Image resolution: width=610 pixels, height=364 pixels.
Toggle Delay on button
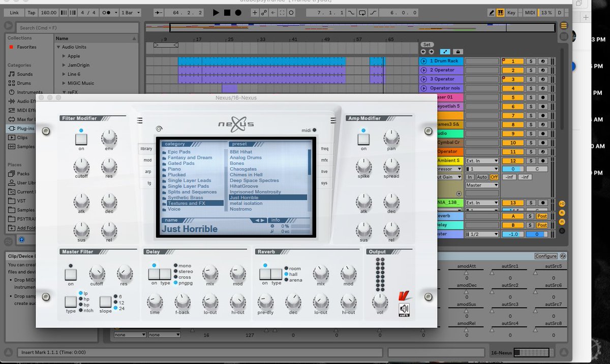(x=154, y=275)
